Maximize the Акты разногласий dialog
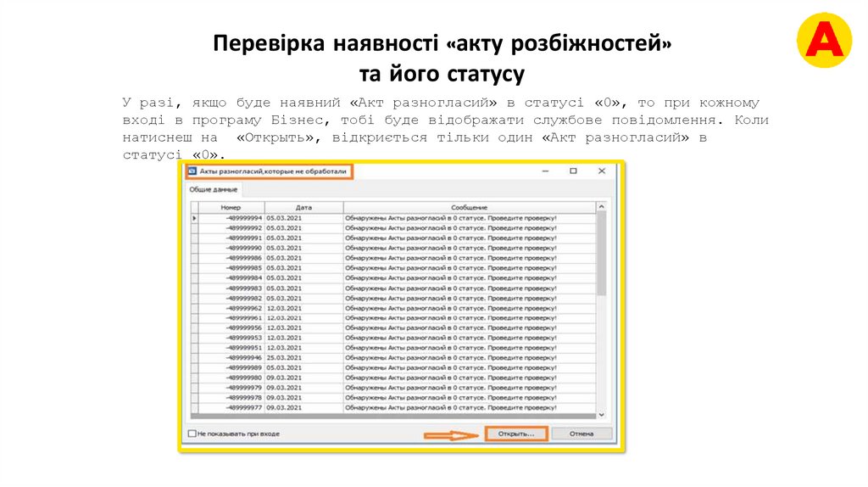The width and height of the screenshot is (868, 487). [x=574, y=171]
